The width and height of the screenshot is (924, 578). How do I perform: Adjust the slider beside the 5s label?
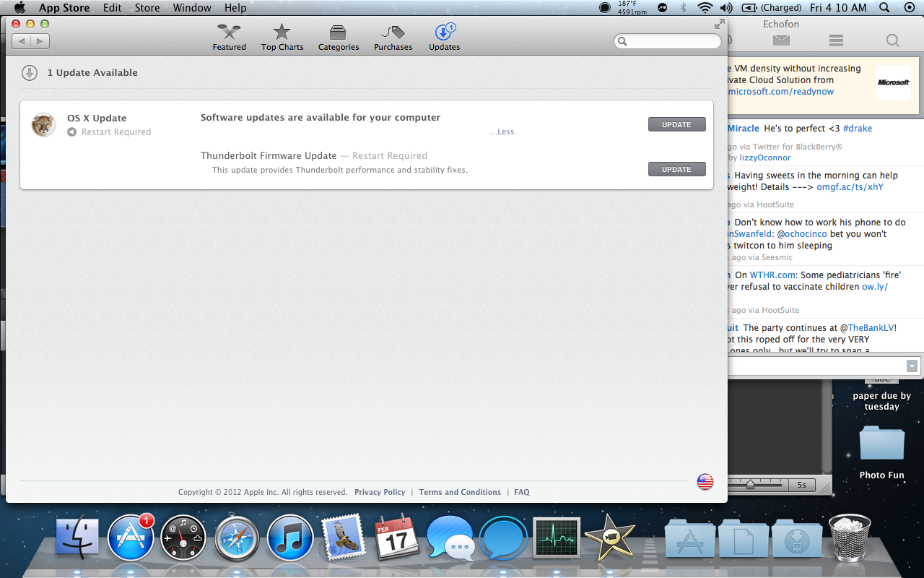(x=751, y=485)
